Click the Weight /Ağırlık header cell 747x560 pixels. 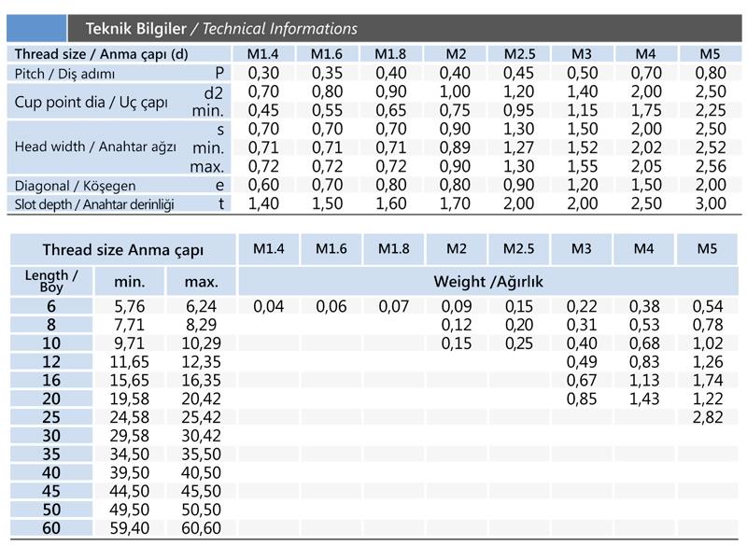tap(488, 282)
